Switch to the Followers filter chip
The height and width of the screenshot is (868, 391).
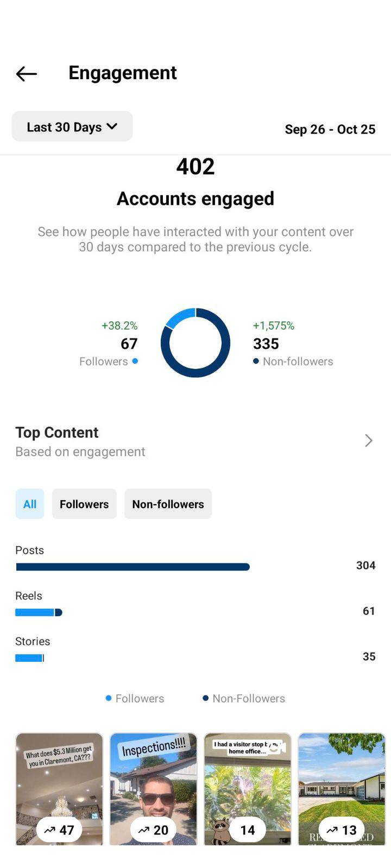(84, 504)
